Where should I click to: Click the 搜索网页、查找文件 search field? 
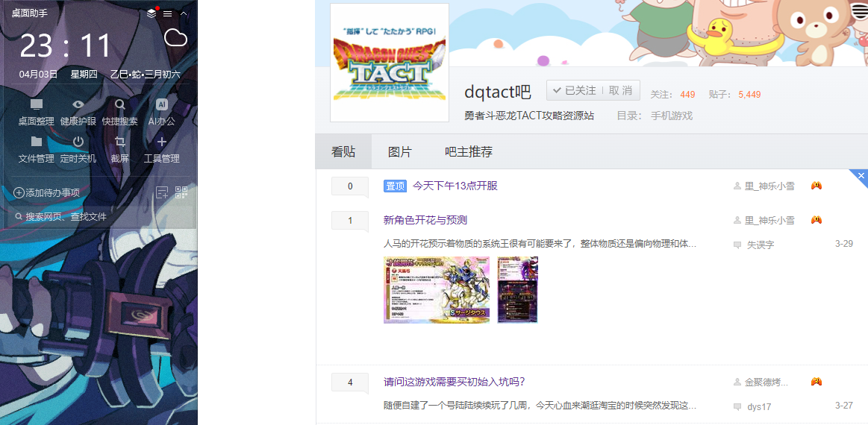pyautogui.click(x=100, y=217)
